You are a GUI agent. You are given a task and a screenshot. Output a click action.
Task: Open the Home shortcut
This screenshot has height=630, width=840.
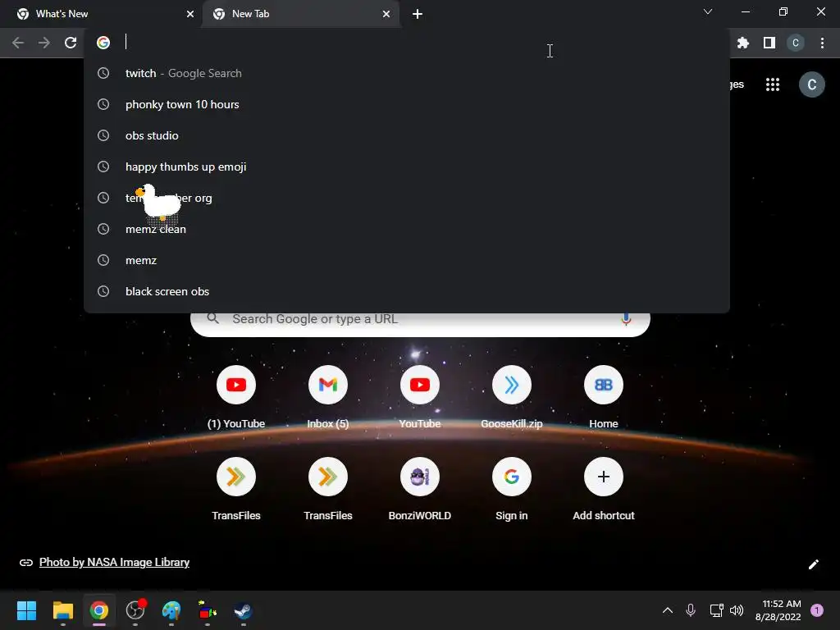tap(604, 398)
